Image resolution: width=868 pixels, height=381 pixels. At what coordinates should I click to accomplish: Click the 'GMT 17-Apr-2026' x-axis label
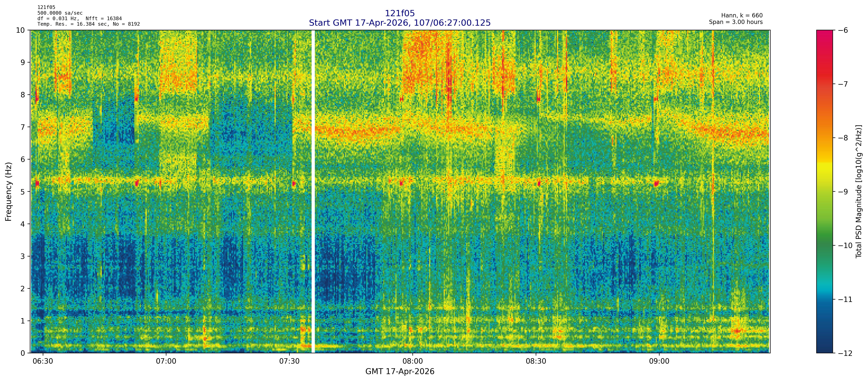click(400, 372)
